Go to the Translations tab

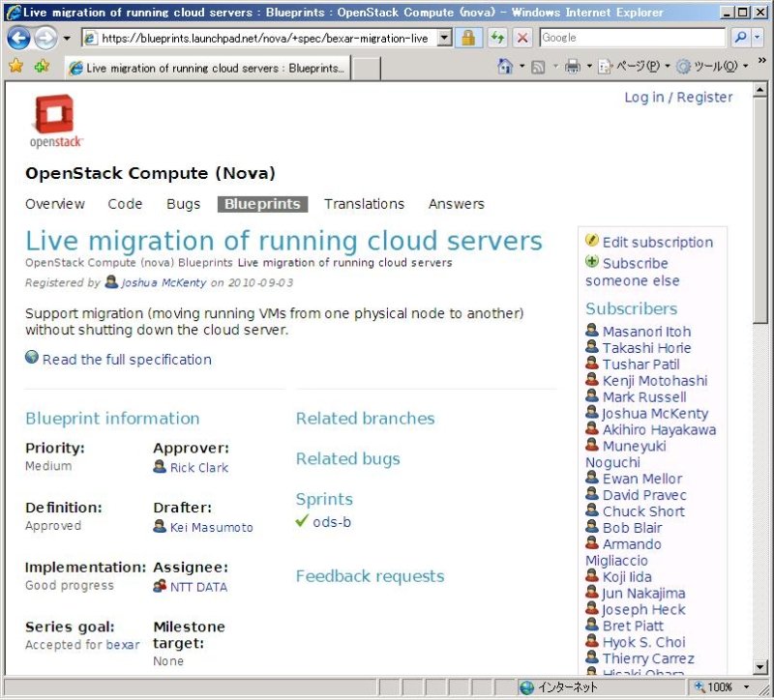(x=365, y=204)
